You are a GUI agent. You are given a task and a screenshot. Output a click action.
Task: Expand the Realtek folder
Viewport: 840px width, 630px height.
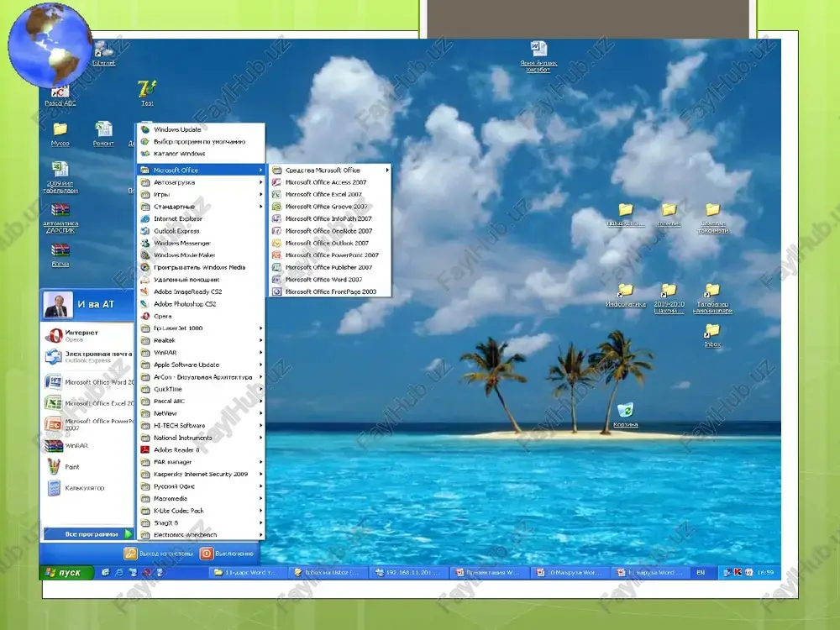(x=201, y=341)
